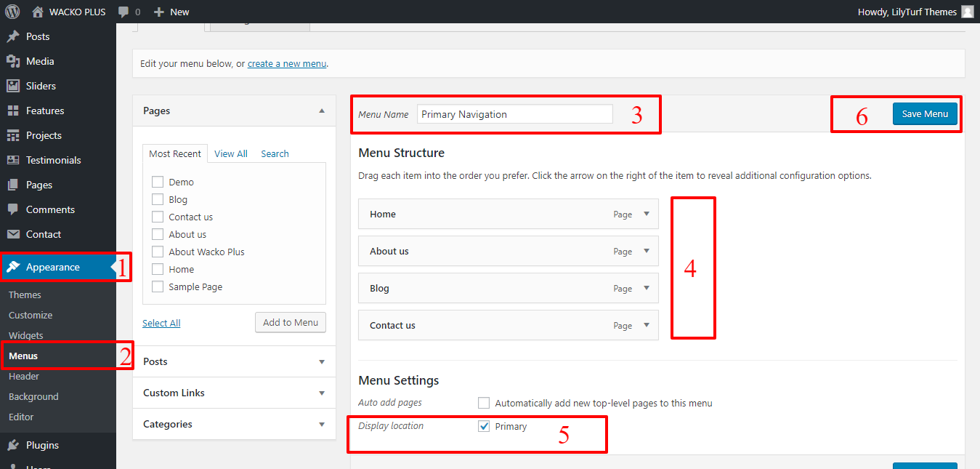This screenshot has width=980, height=469.
Task: Check the Contact us page checkbox in Pages panel
Action: pos(158,217)
